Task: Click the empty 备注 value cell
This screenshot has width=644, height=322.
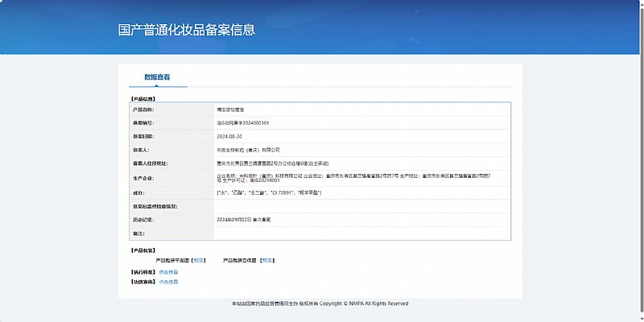Action: (361, 233)
